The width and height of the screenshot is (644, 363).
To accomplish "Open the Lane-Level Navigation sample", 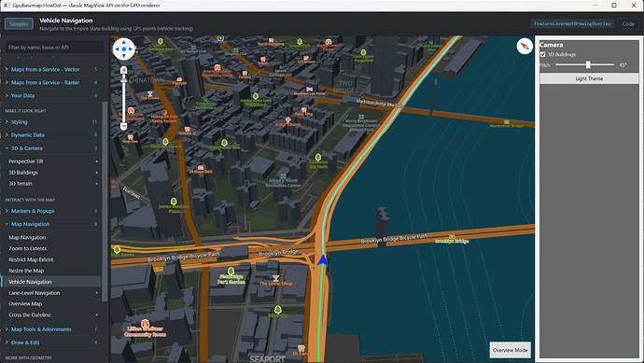I will coord(51,293).
